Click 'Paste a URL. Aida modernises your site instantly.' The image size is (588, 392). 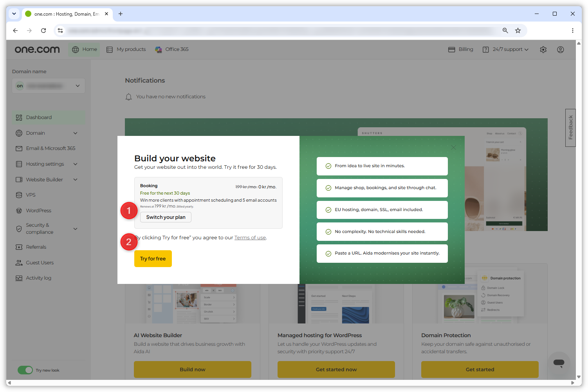382,253
